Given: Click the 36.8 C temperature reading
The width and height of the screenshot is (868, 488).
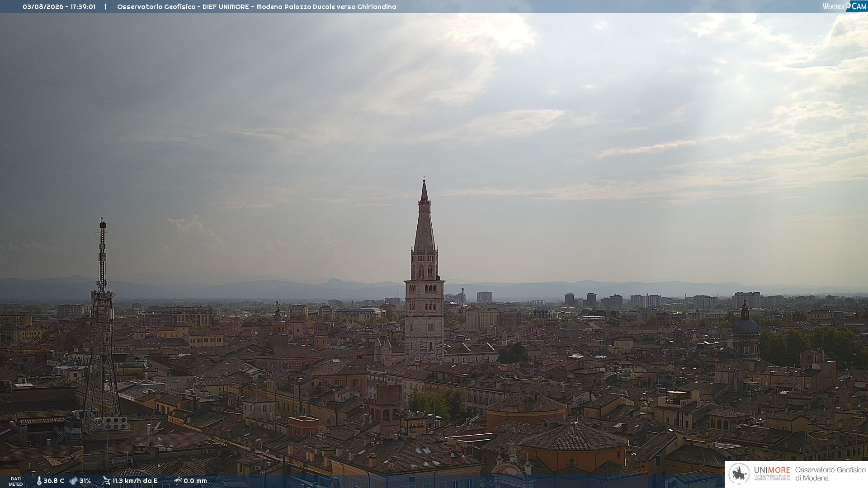Looking at the screenshot, I should [x=54, y=481].
